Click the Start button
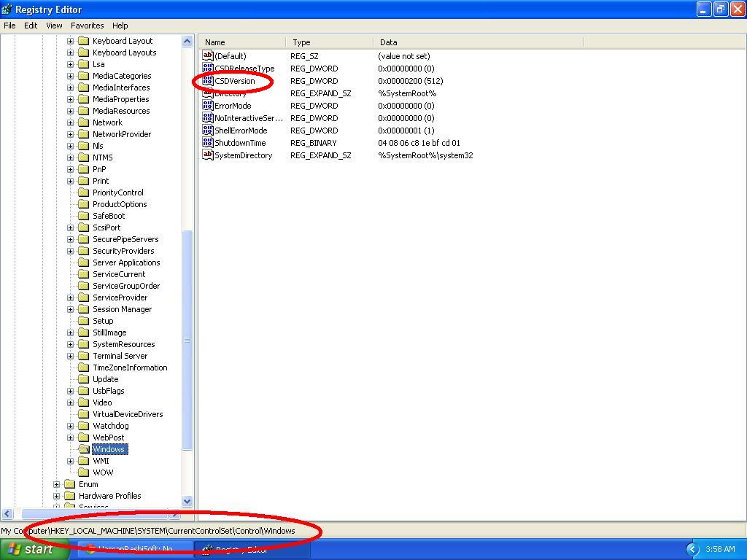 34,550
